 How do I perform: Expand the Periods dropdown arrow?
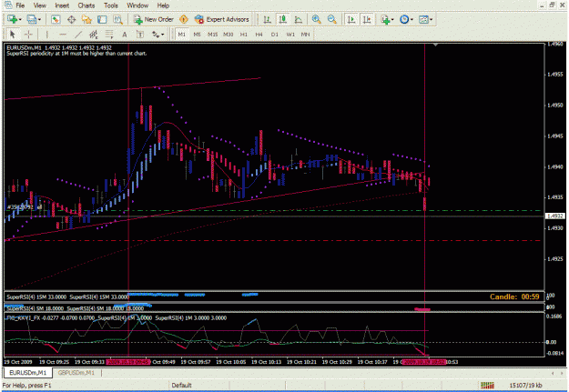tap(412, 20)
